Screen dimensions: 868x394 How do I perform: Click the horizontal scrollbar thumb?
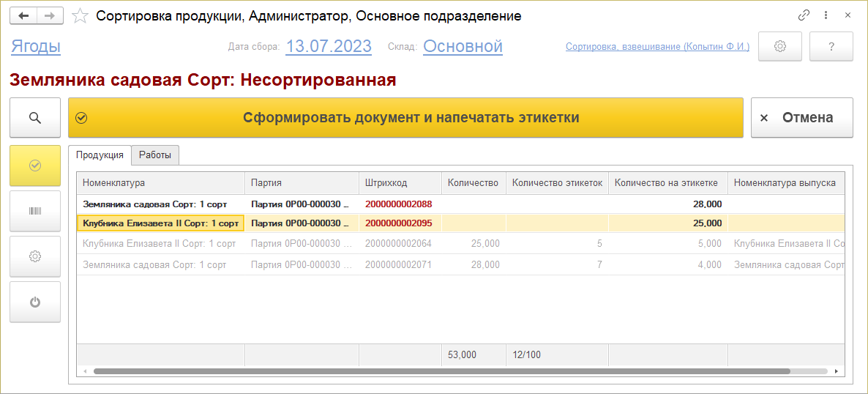coord(441,371)
